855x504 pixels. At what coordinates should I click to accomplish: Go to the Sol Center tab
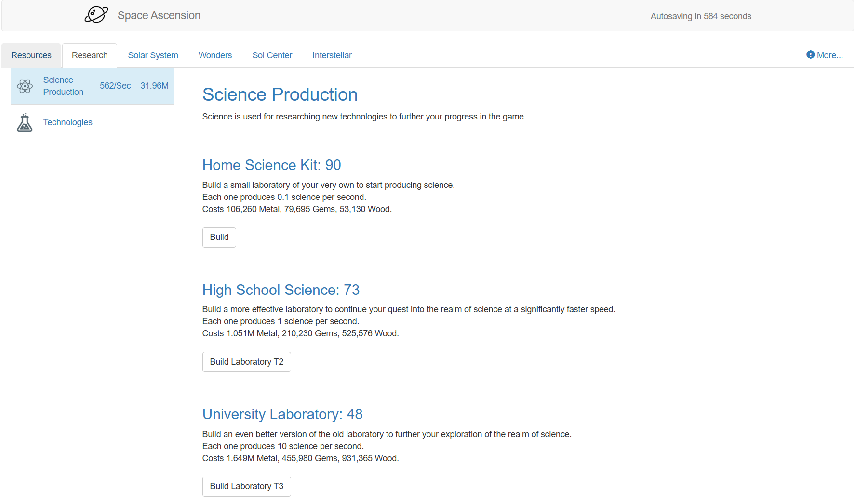click(x=272, y=55)
